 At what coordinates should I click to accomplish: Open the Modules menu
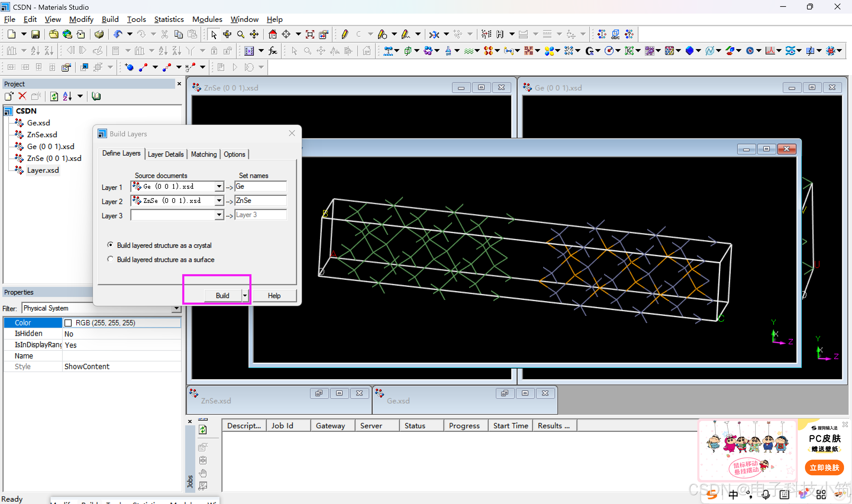click(x=207, y=19)
